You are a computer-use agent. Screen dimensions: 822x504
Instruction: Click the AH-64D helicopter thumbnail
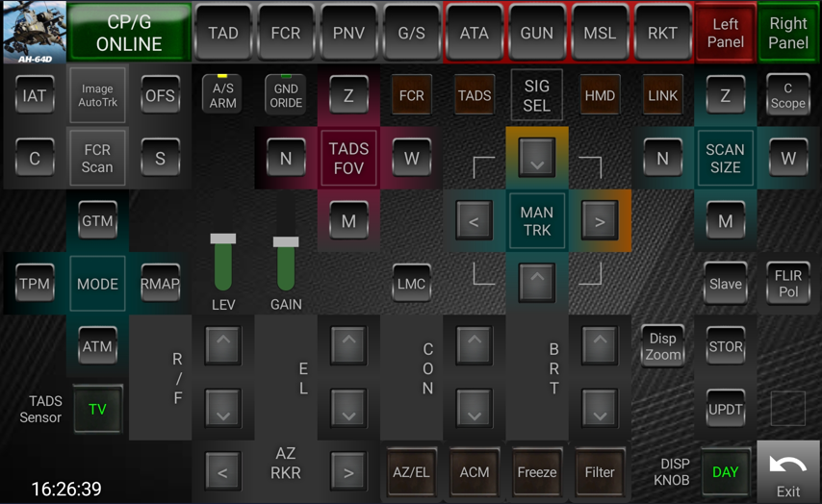pos(34,32)
